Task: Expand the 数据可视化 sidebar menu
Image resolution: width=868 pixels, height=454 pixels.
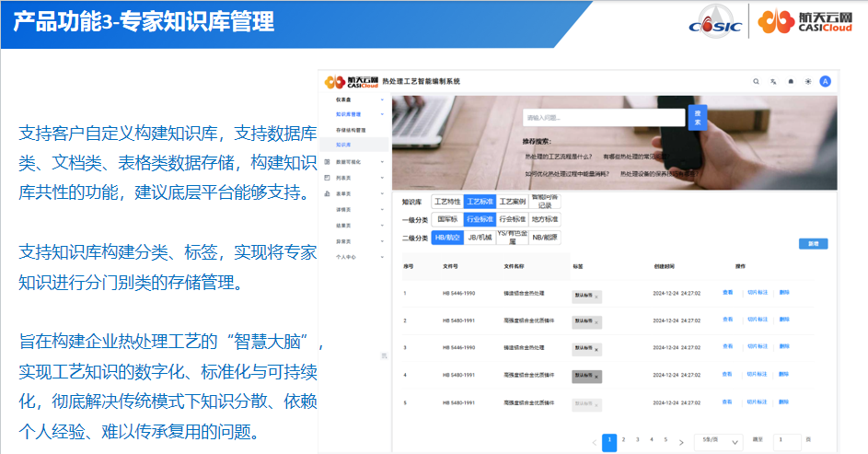Action: point(349,161)
